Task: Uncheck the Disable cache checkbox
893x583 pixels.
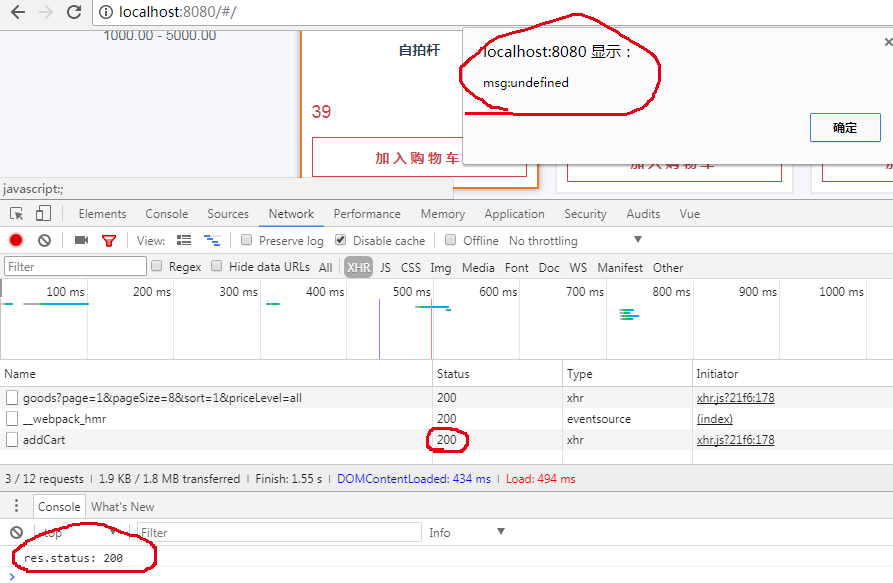Action: [341, 241]
